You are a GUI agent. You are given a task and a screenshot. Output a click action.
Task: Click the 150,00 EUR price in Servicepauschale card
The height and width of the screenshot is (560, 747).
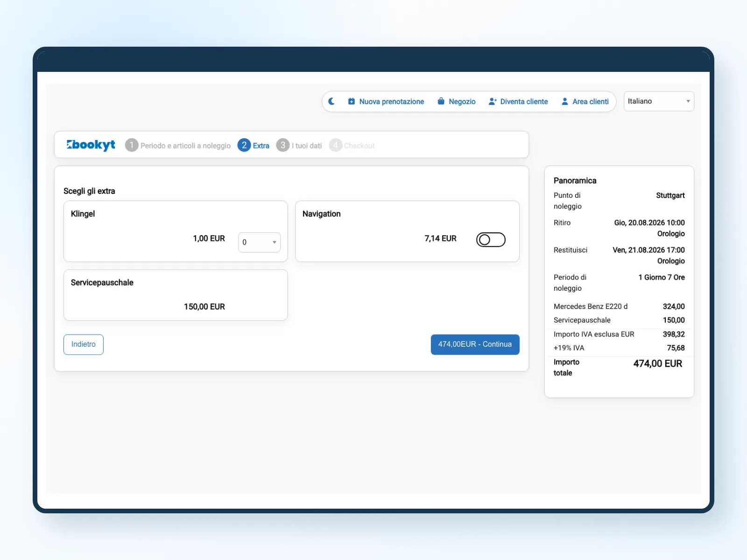tap(204, 307)
